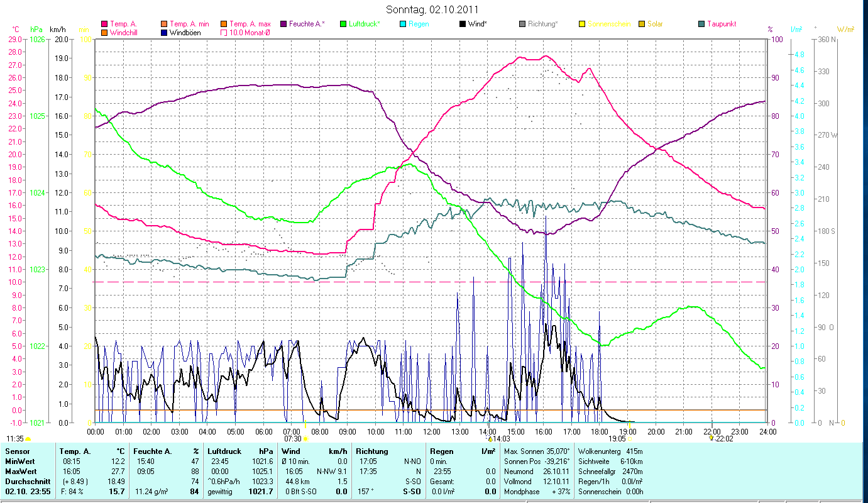Click the moonset icon at 22:02

(x=711, y=438)
